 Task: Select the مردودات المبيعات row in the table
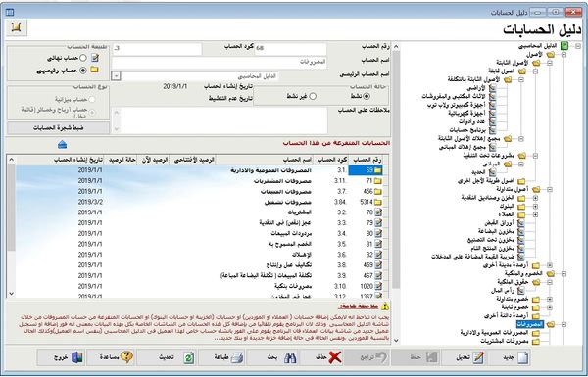pyautogui.click(x=199, y=233)
